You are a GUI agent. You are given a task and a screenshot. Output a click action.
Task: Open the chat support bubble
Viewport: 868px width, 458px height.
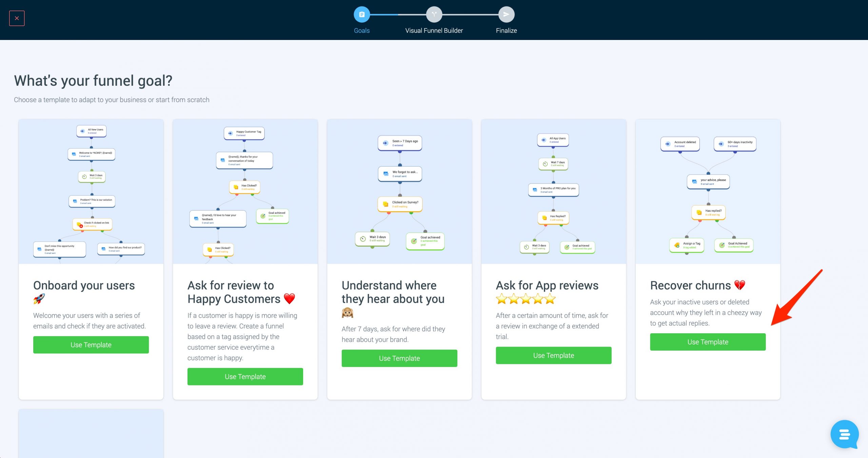[845, 434]
